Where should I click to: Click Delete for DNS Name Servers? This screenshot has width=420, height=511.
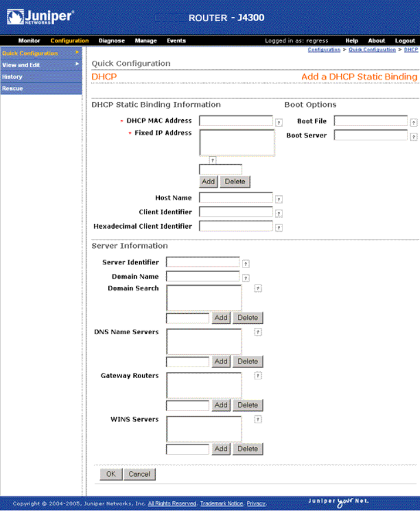(248, 362)
